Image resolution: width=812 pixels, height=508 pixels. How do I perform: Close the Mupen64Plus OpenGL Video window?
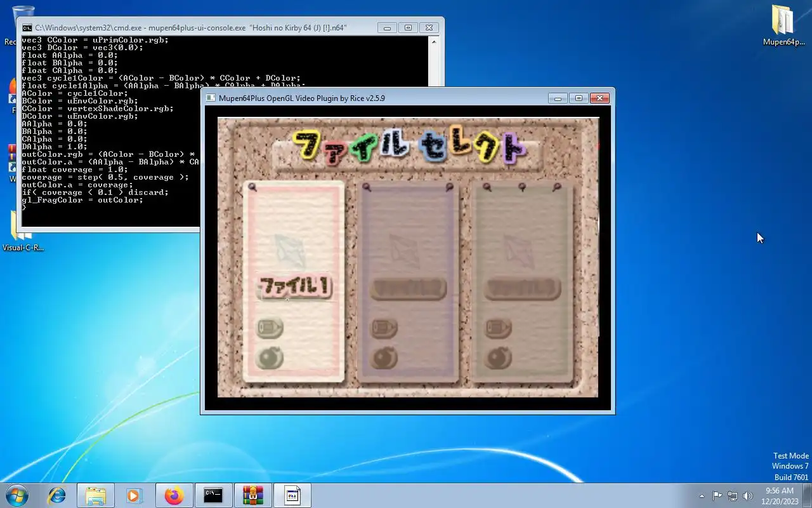[x=600, y=98]
